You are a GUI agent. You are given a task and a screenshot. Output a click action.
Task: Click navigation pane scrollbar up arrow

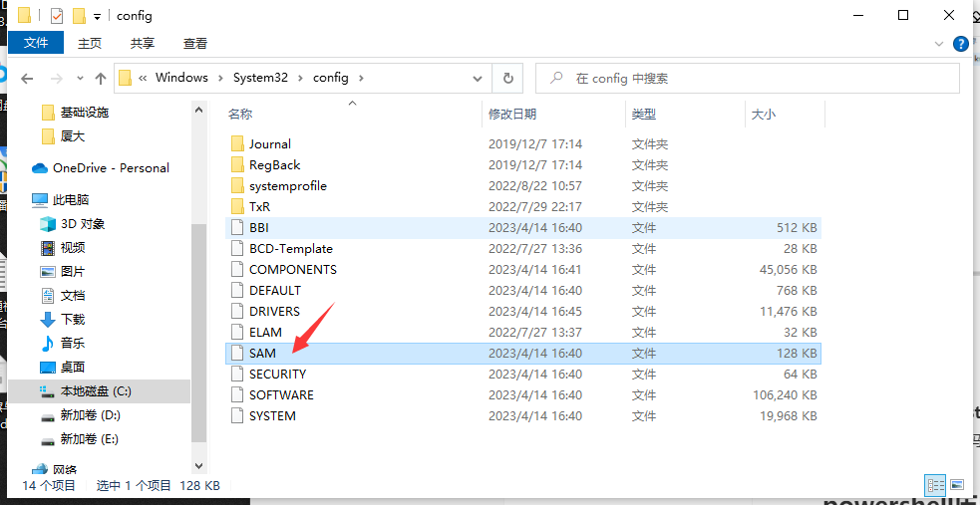click(x=198, y=110)
